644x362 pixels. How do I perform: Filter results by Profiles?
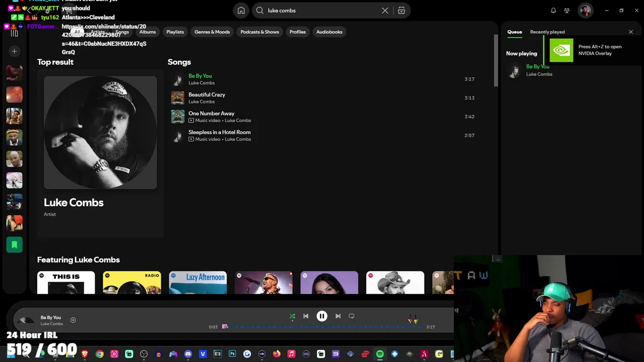pos(297,32)
